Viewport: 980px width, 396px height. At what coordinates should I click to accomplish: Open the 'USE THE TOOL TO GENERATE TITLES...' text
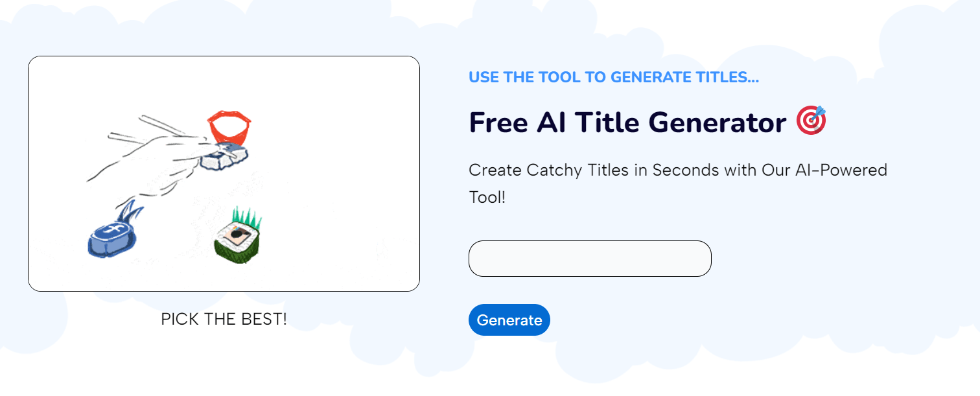pyautogui.click(x=614, y=77)
